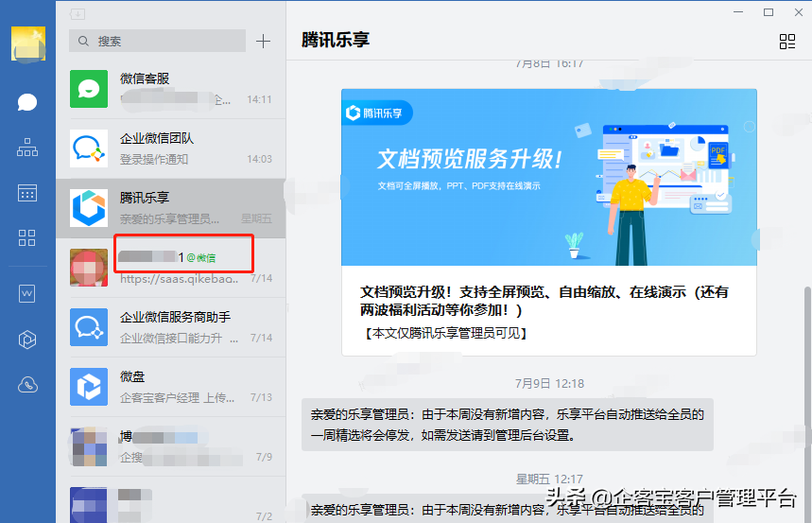Select the 腾讯乐享 conversation
The height and width of the screenshot is (523, 812).
coord(171,208)
